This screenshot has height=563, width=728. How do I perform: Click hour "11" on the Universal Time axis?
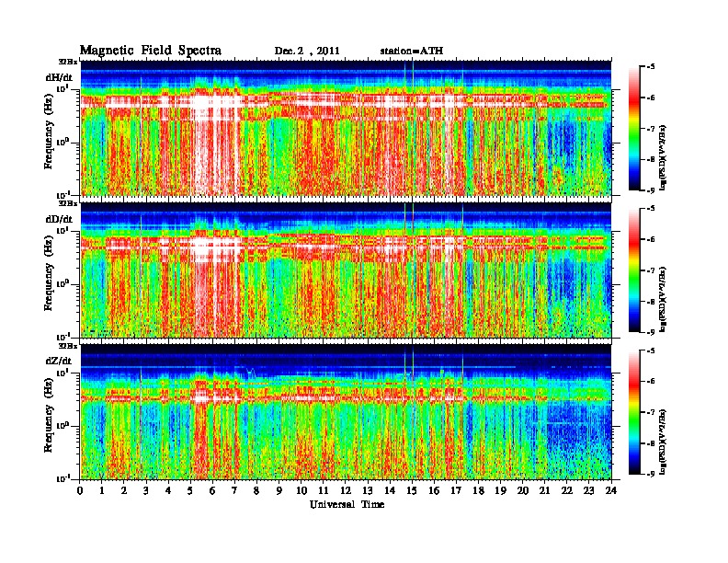pyautogui.click(x=324, y=490)
